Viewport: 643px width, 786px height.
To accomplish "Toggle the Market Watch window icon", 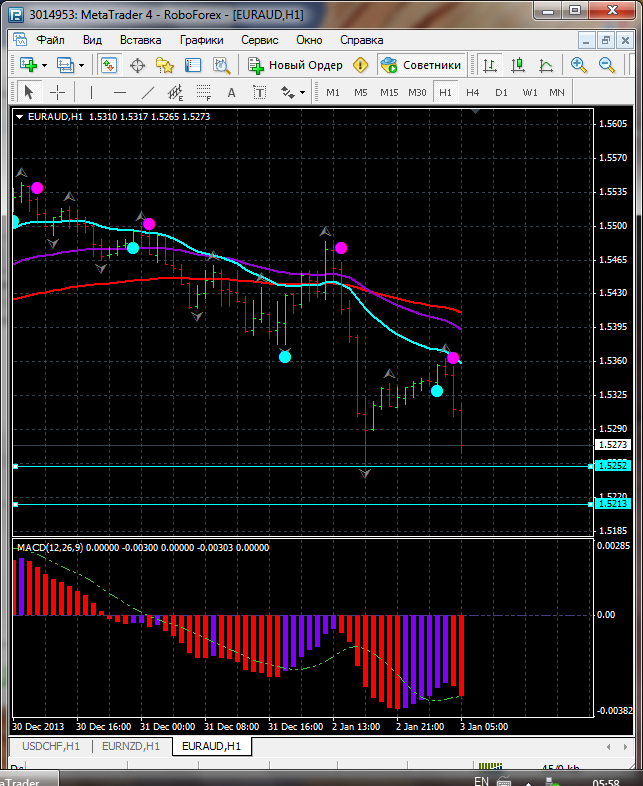I will tap(109, 65).
